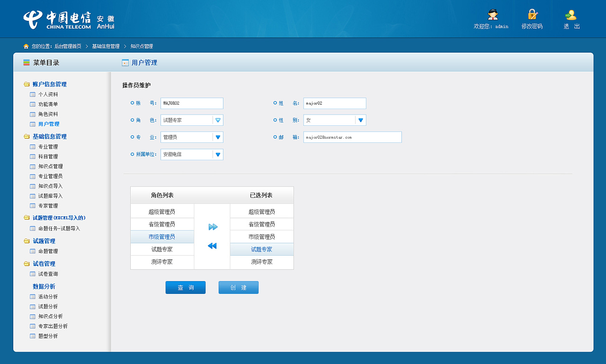This screenshot has height=364, width=606.
Task: Click the double left arrow to remove role
Action: [x=212, y=246]
